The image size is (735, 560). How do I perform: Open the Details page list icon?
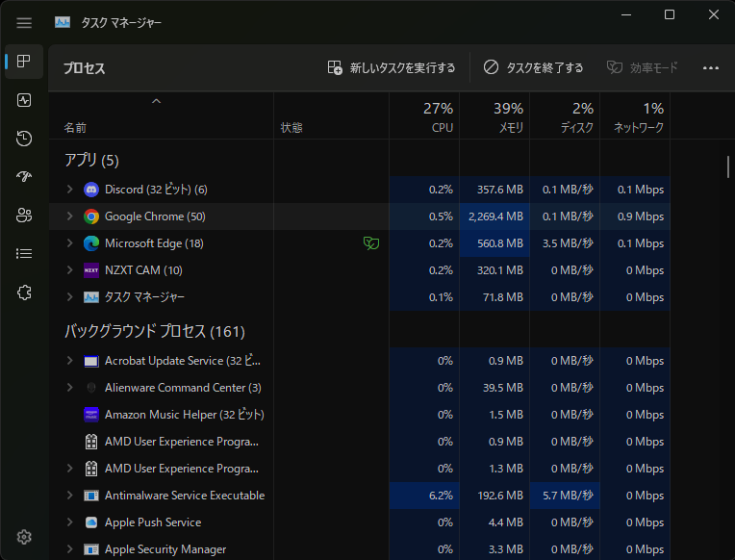(24, 254)
